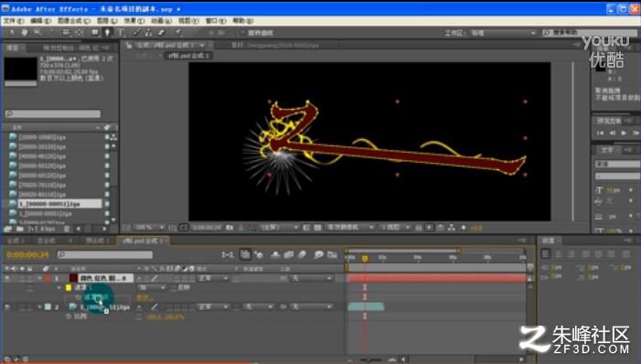Open the Effect menu
The image size is (641, 364).
(134, 20)
